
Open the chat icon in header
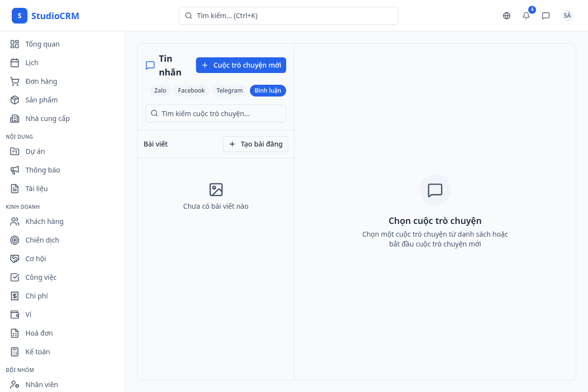546,16
